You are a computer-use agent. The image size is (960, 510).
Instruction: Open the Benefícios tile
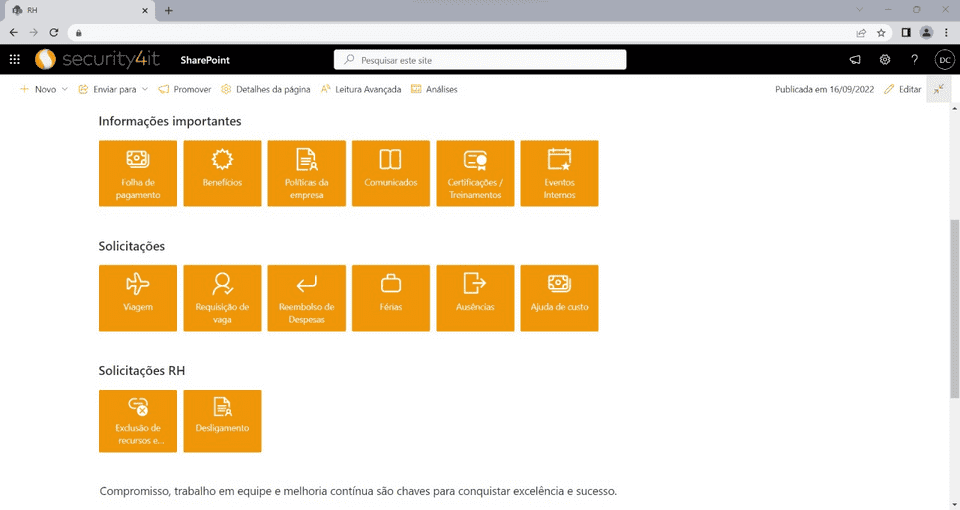click(x=222, y=173)
